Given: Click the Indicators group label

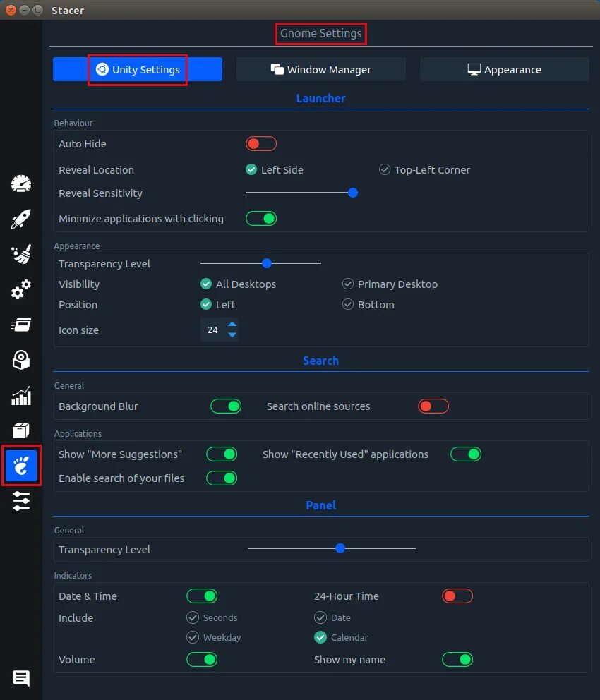Looking at the screenshot, I should coord(73,575).
